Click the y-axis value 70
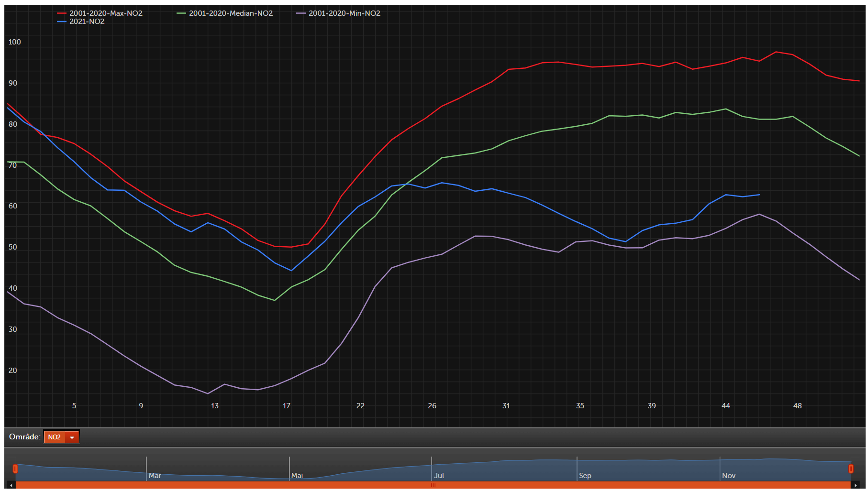 tap(13, 165)
